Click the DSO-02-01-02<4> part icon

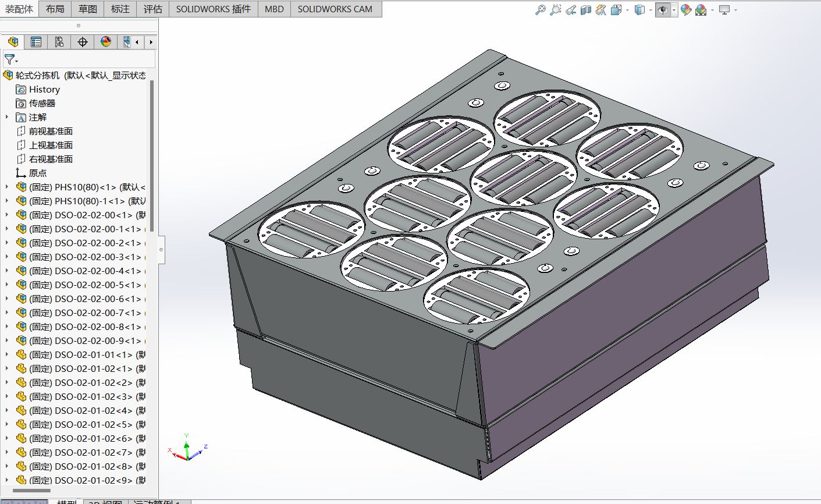click(22, 410)
